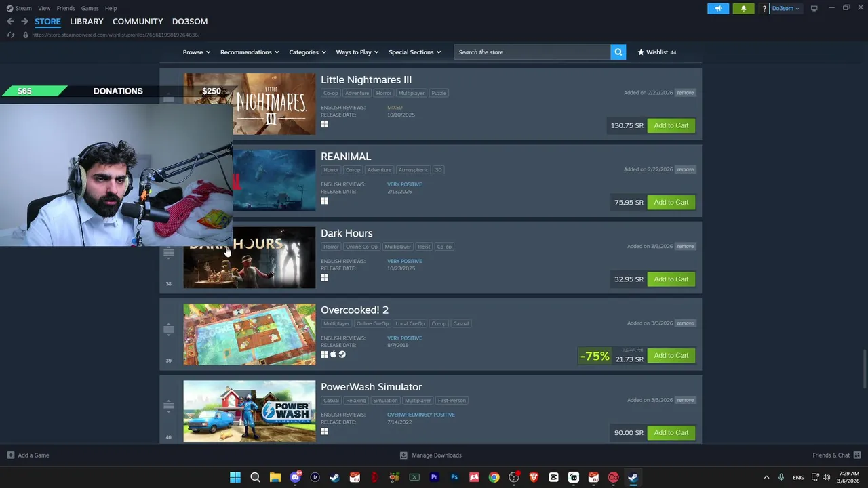Screen dimensions: 868x488
Task: Show hidden system tray icons
Action: 766,477
